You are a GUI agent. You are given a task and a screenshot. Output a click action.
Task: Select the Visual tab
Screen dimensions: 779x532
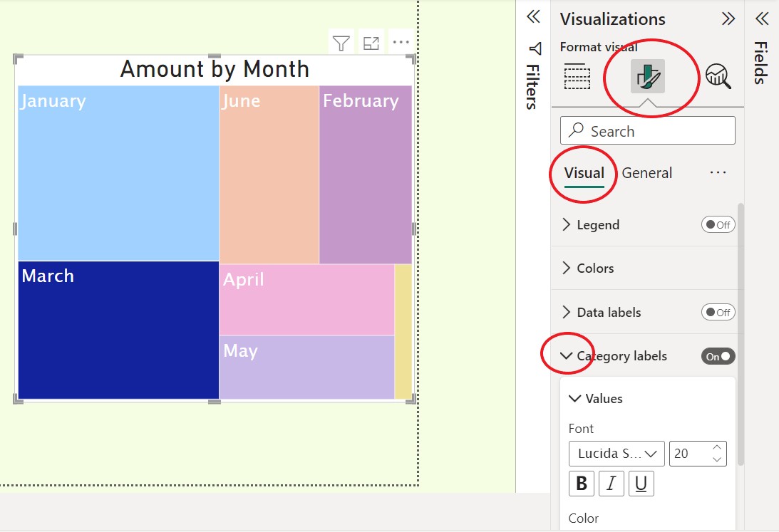pyautogui.click(x=583, y=172)
